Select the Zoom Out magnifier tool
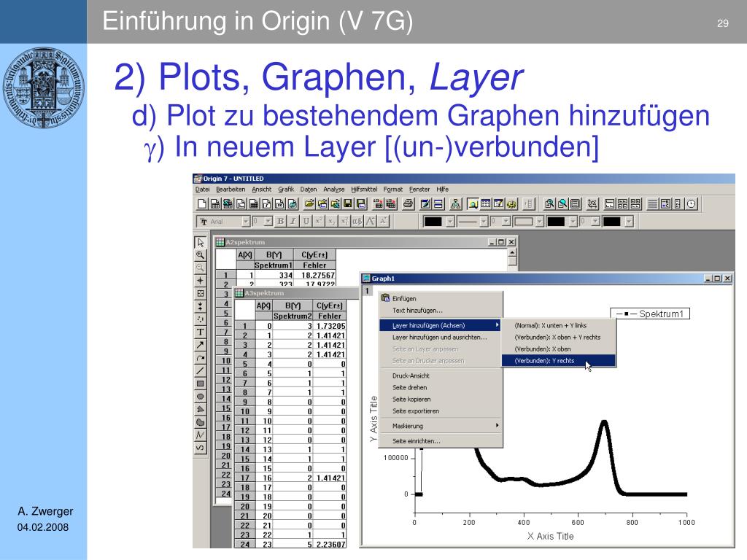 point(201,268)
